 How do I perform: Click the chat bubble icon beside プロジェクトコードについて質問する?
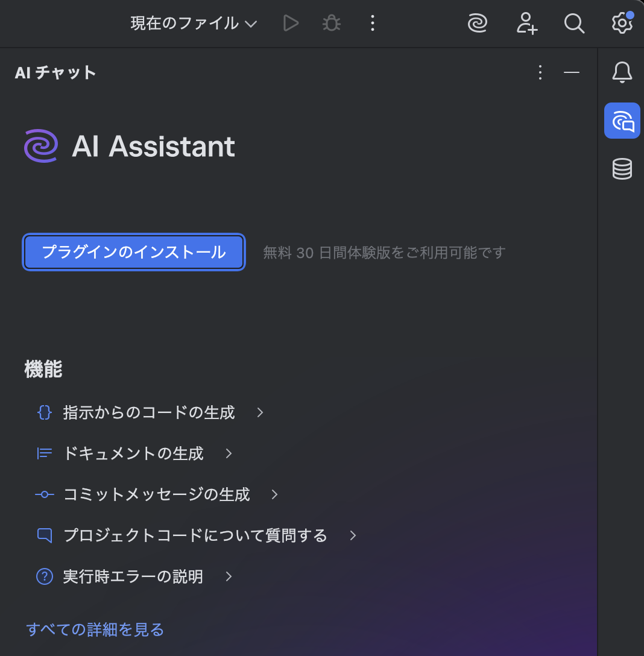pyautogui.click(x=45, y=535)
